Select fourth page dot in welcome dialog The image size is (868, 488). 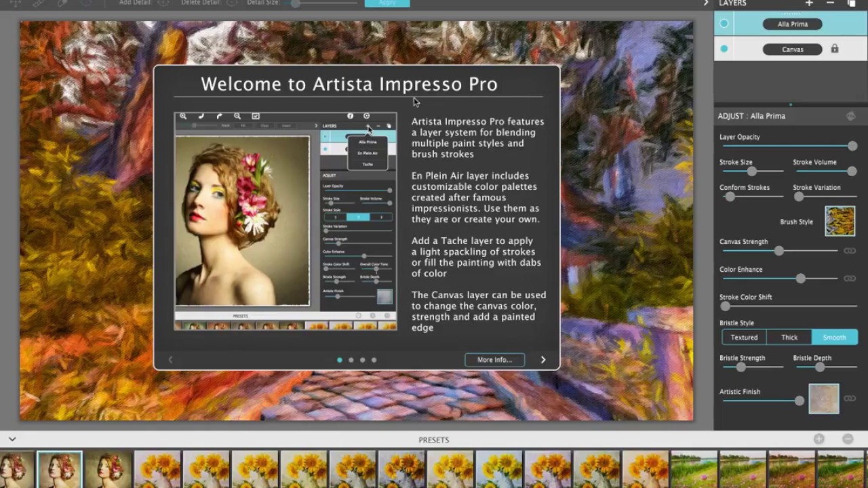pyautogui.click(x=374, y=360)
